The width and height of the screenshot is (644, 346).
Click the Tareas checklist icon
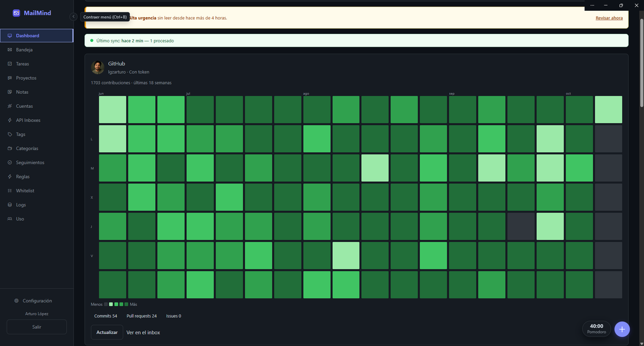click(10, 64)
